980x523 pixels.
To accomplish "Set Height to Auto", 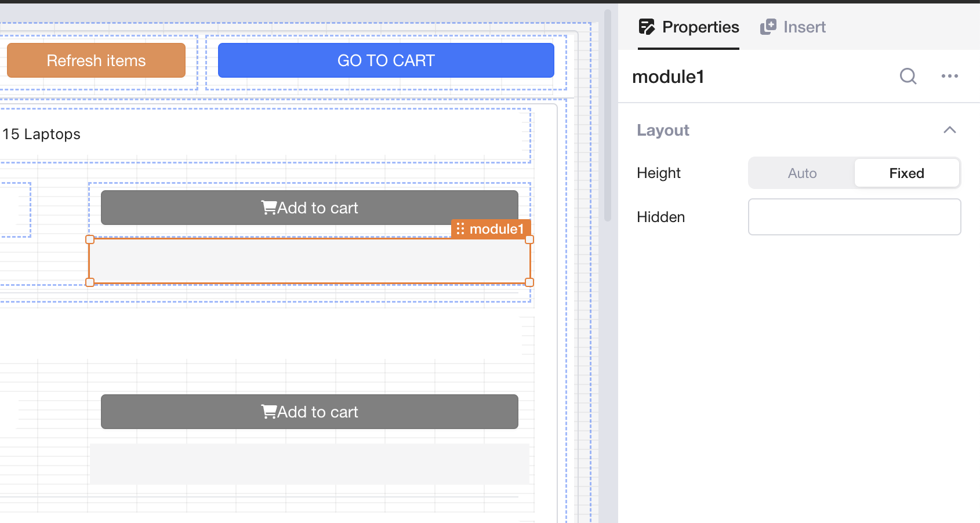I will pos(802,173).
